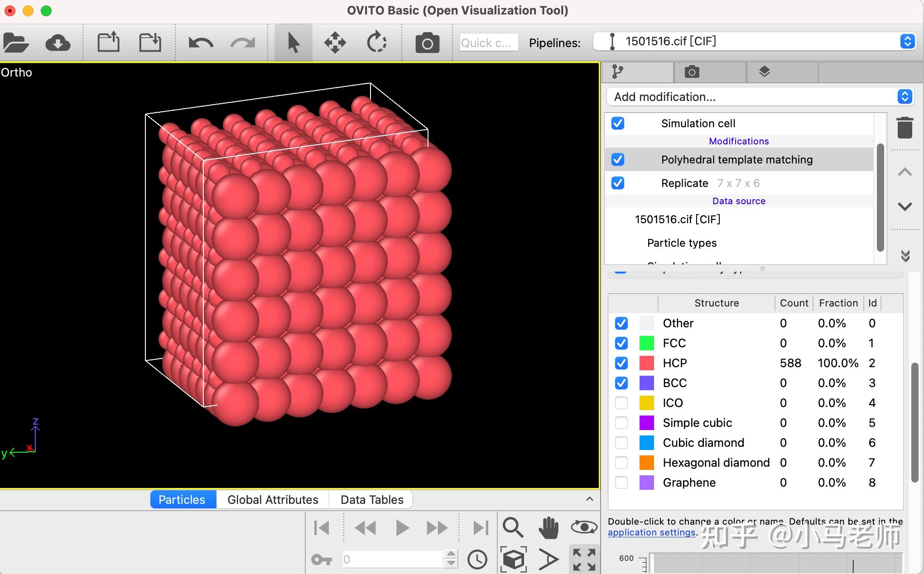Disable the Polyhedral template matching modifier checkbox
924x574 pixels.
coord(618,159)
